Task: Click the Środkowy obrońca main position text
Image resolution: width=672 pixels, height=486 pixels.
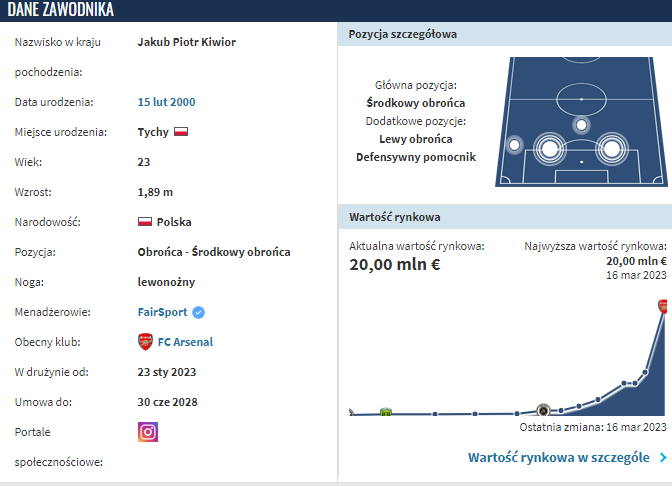Action: (x=416, y=103)
